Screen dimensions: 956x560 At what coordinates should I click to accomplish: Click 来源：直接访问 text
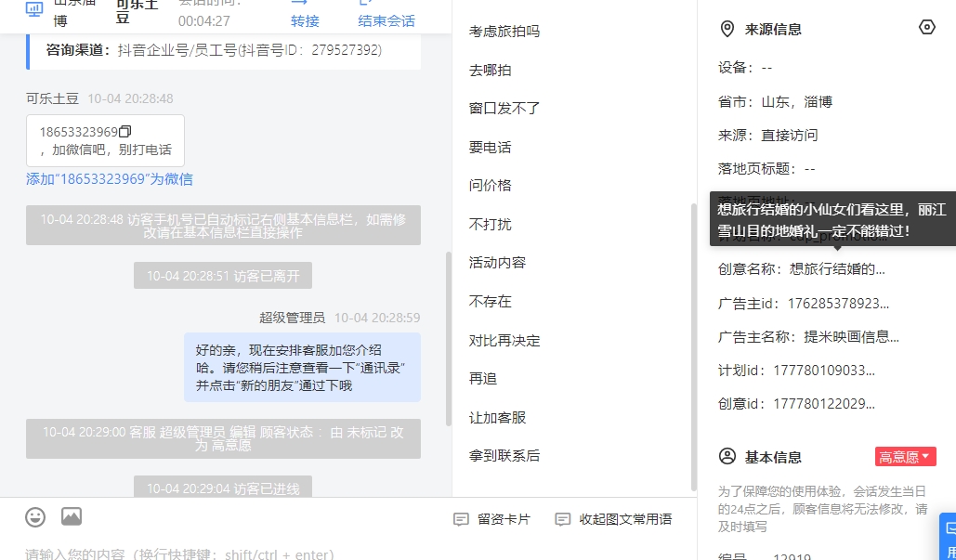tap(767, 136)
